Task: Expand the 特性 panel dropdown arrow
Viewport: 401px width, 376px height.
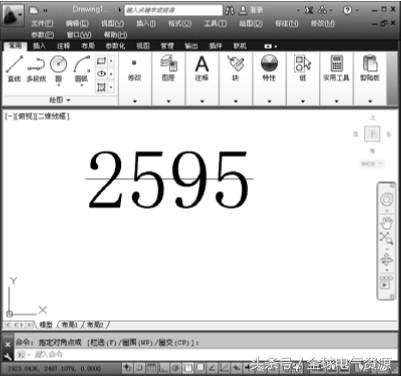Action: pos(269,101)
